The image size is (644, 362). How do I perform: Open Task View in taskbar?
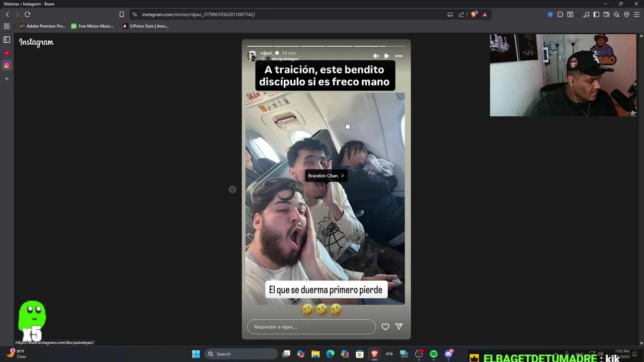(286, 354)
